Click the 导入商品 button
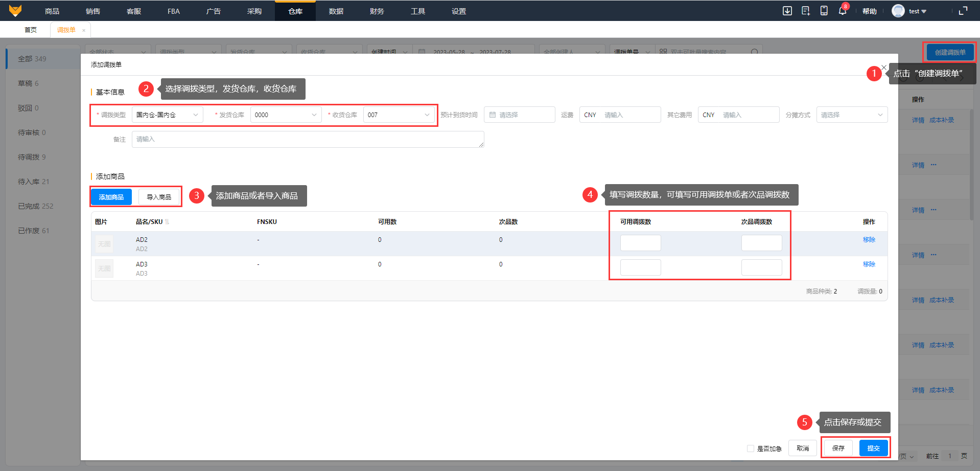Viewport: 980px width, 471px height. point(159,197)
